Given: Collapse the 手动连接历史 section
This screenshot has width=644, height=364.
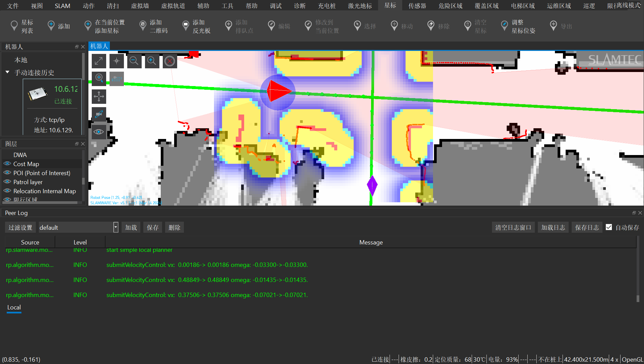Looking at the screenshot, I should (7, 72).
